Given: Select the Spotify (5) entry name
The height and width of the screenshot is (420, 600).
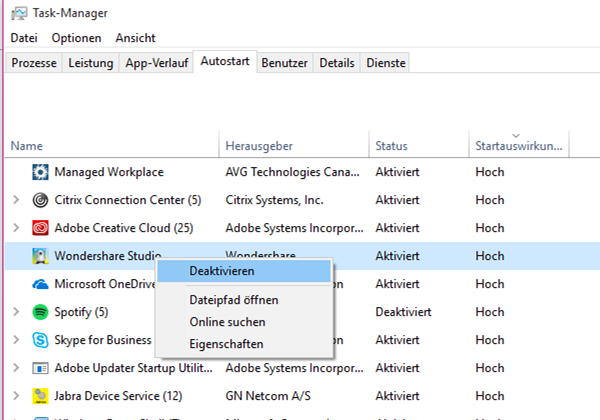Looking at the screenshot, I should (x=81, y=312).
